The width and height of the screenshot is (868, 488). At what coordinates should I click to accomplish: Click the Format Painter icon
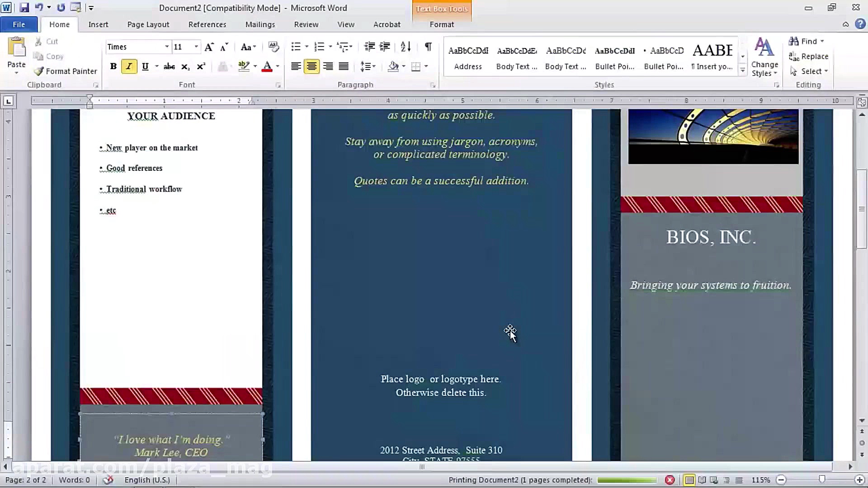point(39,71)
